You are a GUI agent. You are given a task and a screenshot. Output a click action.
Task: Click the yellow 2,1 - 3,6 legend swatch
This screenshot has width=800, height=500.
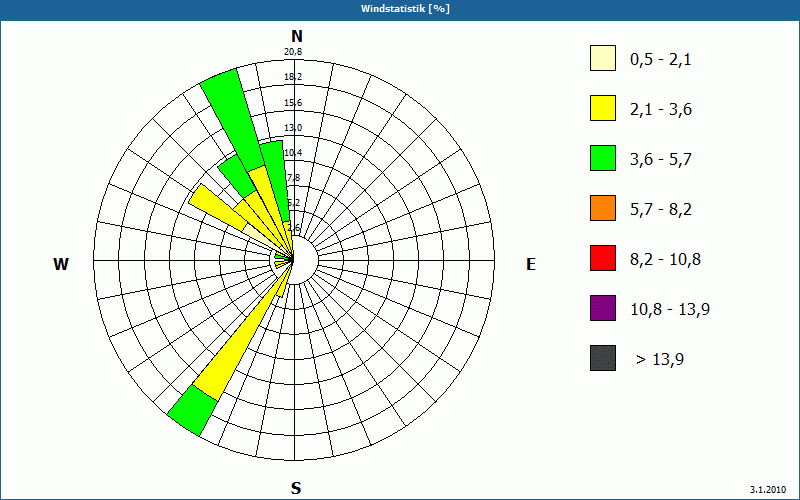603,108
